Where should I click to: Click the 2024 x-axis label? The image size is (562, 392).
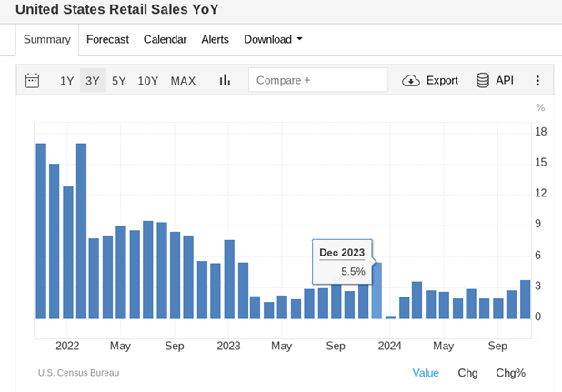(x=389, y=347)
